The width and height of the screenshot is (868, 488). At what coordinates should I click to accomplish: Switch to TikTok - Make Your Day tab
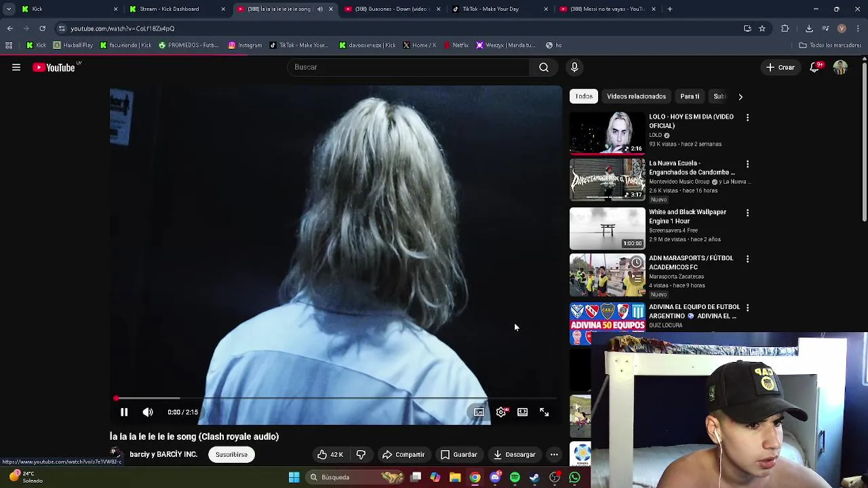(498, 9)
